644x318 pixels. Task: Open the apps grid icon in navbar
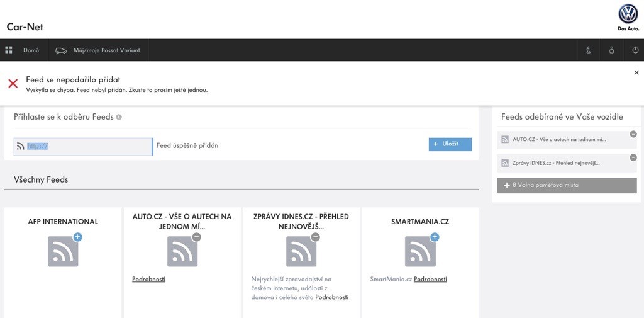click(9, 50)
